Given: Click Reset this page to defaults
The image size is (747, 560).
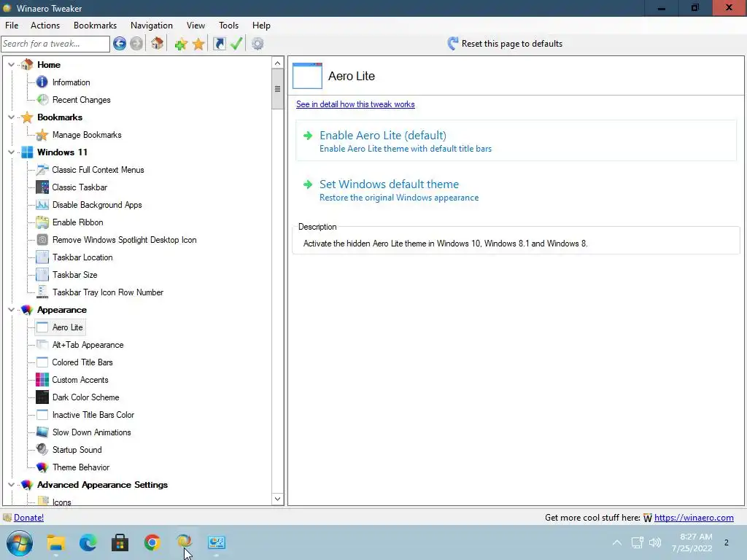Looking at the screenshot, I should coord(505,44).
